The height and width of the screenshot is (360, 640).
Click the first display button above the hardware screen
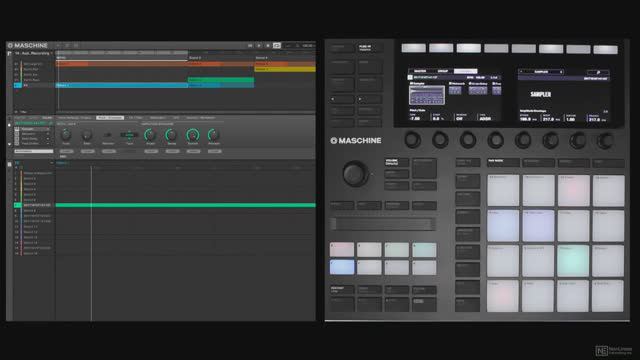click(x=413, y=48)
